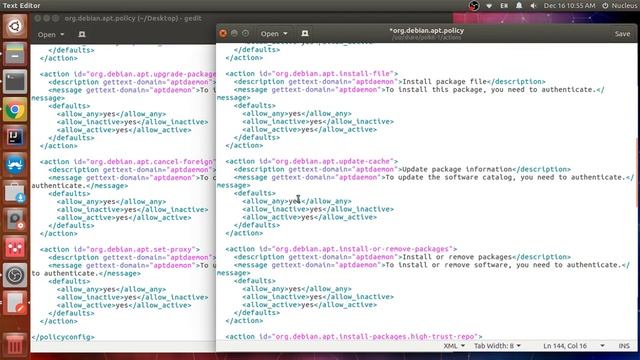
Task: Open the red dotted app in dock
Action: click(x=15, y=247)
